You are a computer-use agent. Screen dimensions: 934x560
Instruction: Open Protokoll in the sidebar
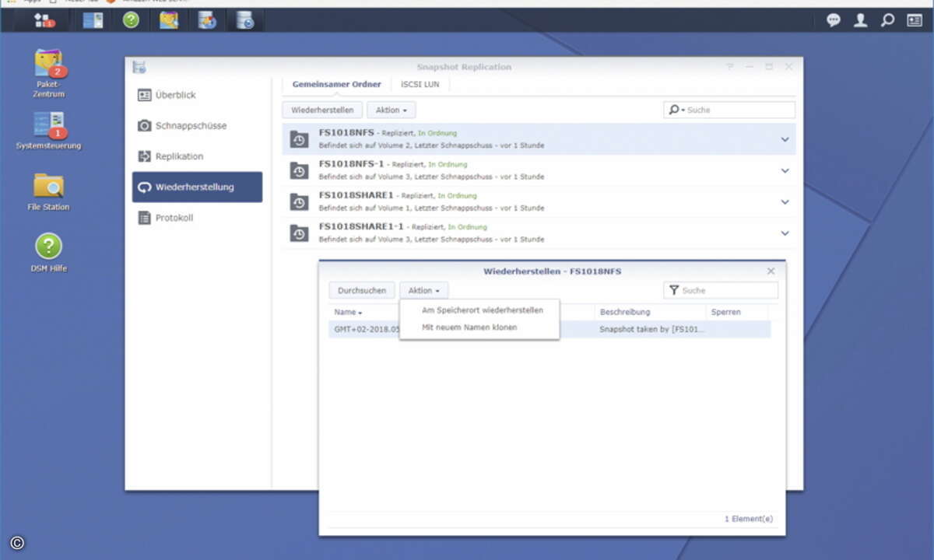click(x=197, y=218)
